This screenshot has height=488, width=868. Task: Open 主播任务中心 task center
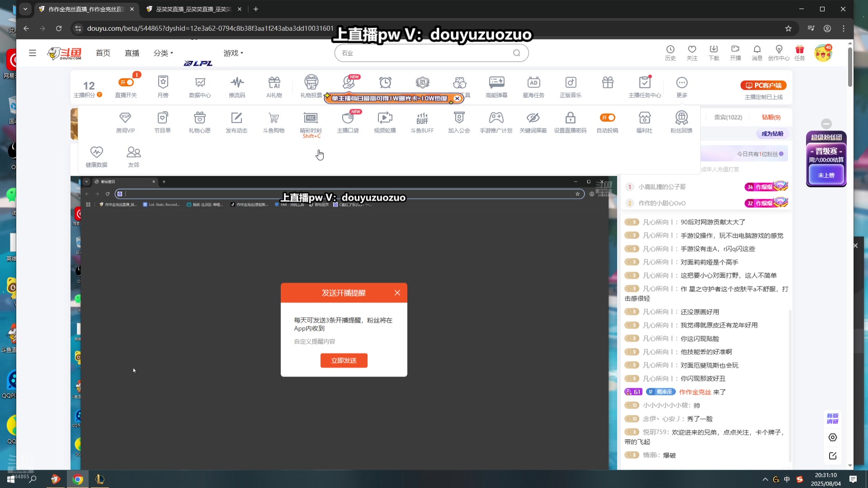(645, 87)
